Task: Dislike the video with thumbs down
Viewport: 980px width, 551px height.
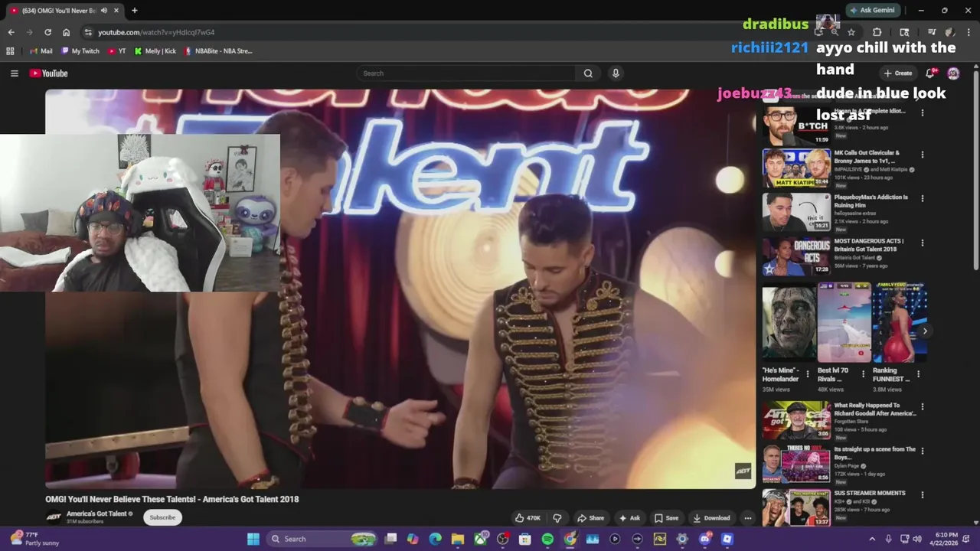Action: (557, 518)
